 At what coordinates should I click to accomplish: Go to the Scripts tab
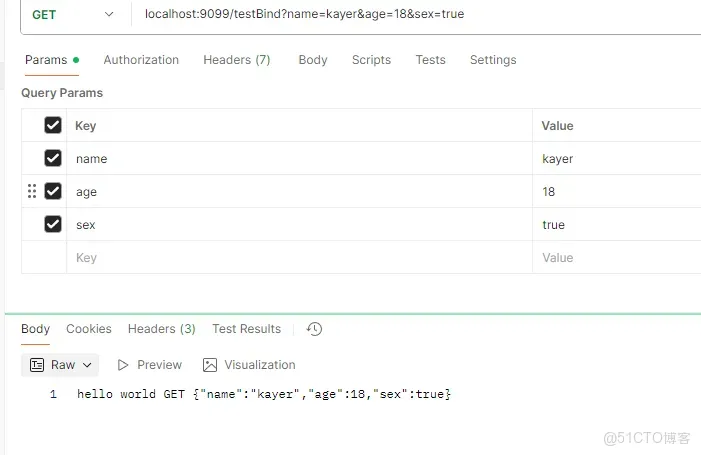pyautogui.click(x=371, y=60)
